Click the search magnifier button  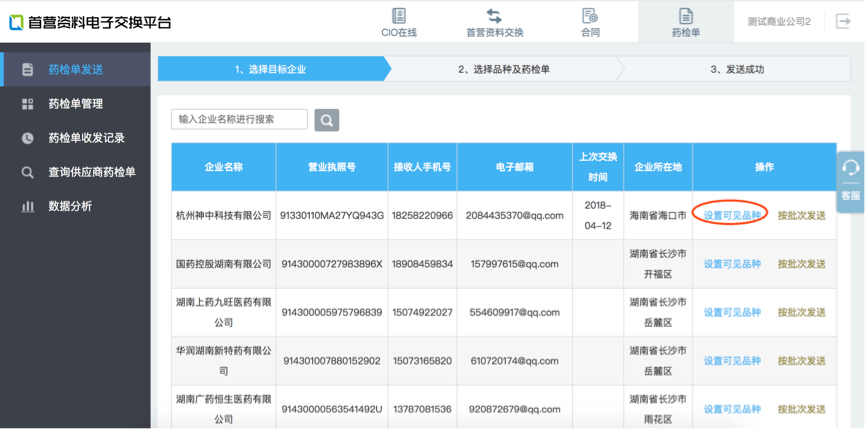(327, 120)
